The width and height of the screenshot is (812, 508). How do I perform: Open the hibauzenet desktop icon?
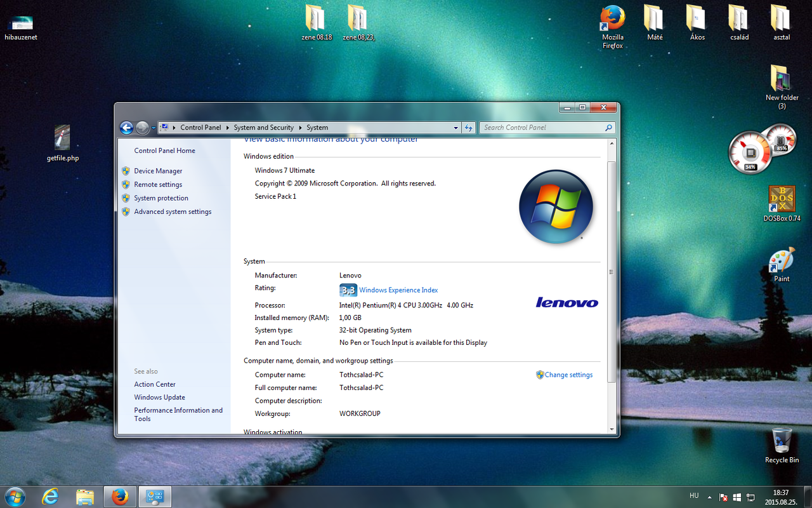tap(21, 27)
